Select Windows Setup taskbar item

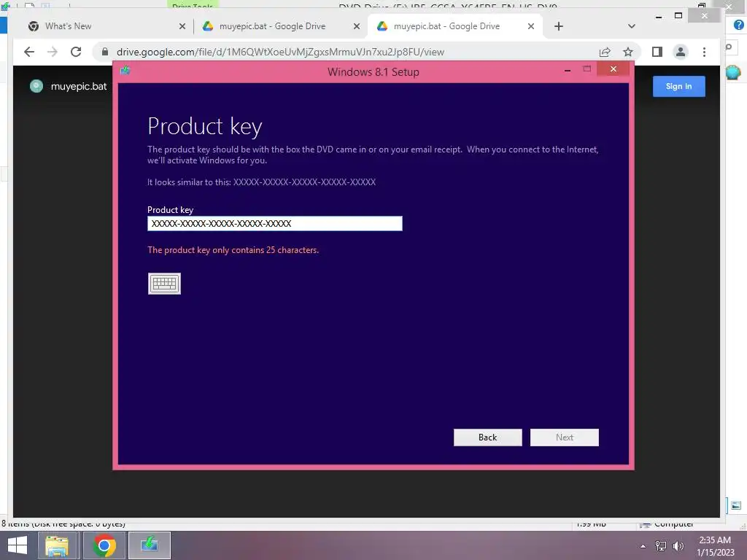pyautogui.click(x=150, y=545)
